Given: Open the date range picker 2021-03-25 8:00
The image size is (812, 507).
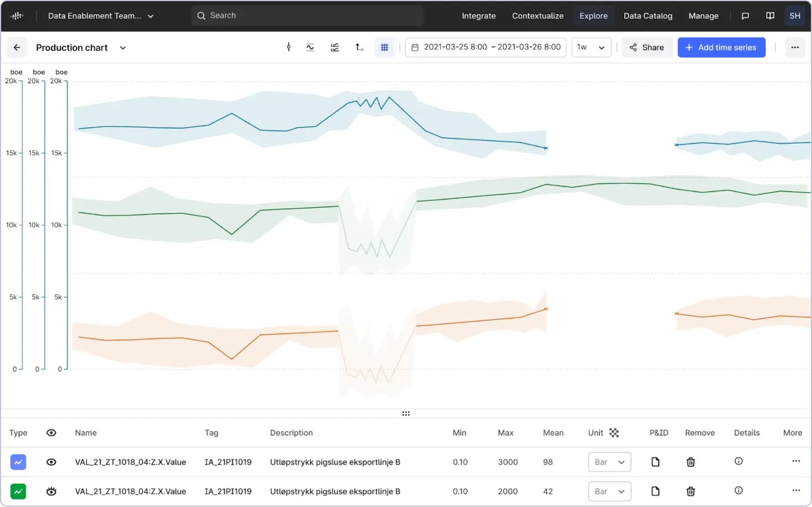Looking at the screenshot, I should [486, 47].
